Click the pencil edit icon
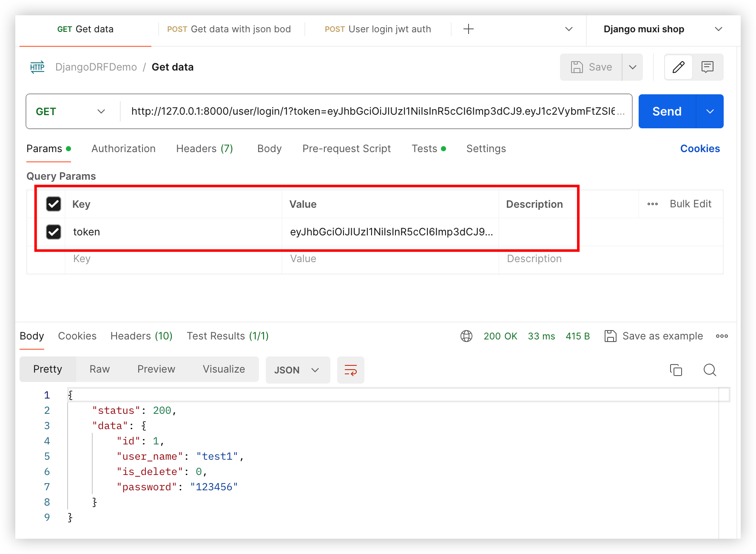Viewport: 756px width, 554px height. click(678, 67)
